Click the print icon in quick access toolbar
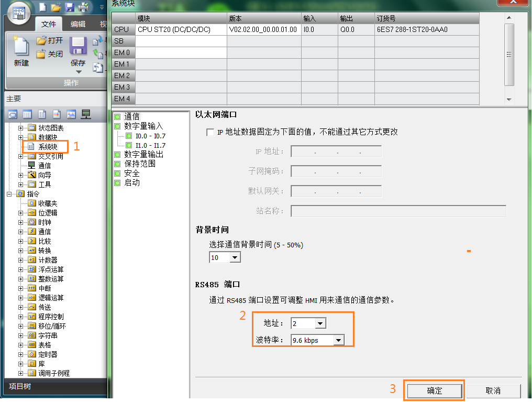 click(x=83, y=8)
